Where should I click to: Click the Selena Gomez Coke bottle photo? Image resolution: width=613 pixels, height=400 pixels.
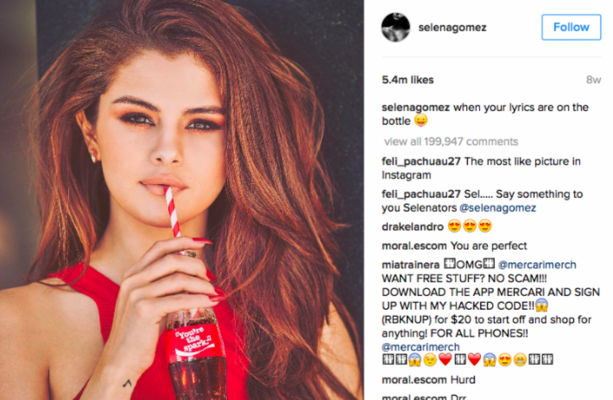pyautogui.click(x=182, y=200)
